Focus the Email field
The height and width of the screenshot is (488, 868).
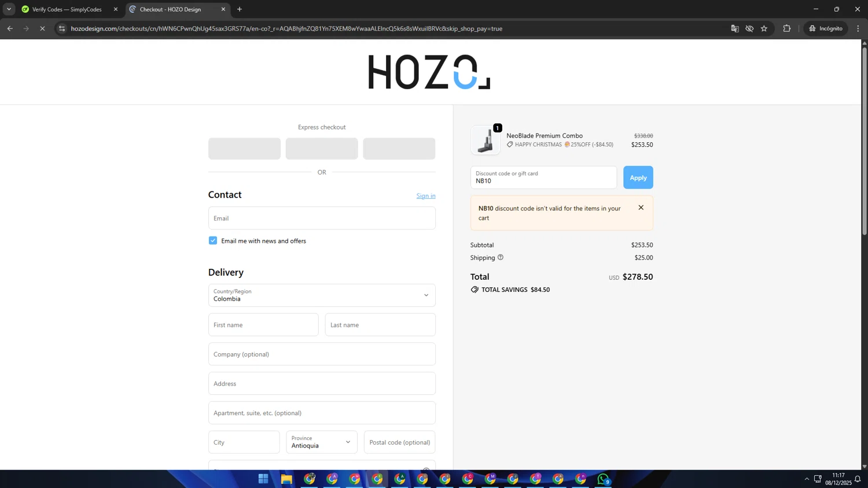pos(322,218)
